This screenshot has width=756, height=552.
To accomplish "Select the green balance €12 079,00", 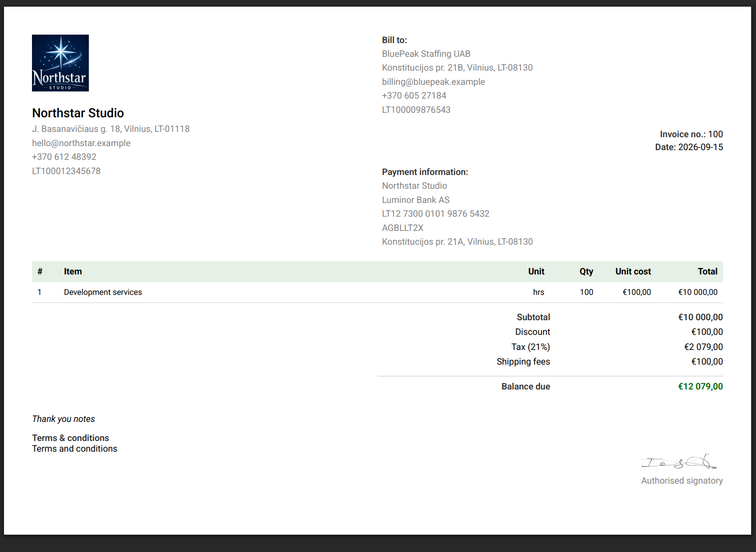I will point(700,386).
